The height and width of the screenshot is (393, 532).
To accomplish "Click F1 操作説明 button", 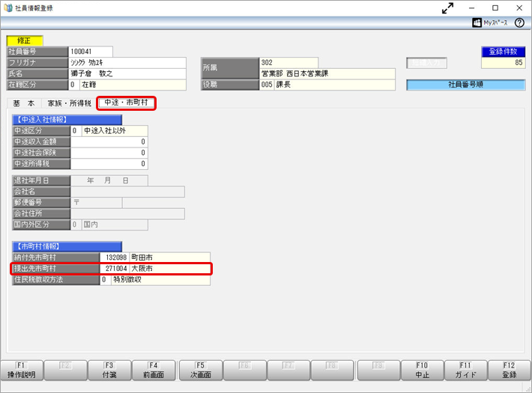I will coord(22,371).
